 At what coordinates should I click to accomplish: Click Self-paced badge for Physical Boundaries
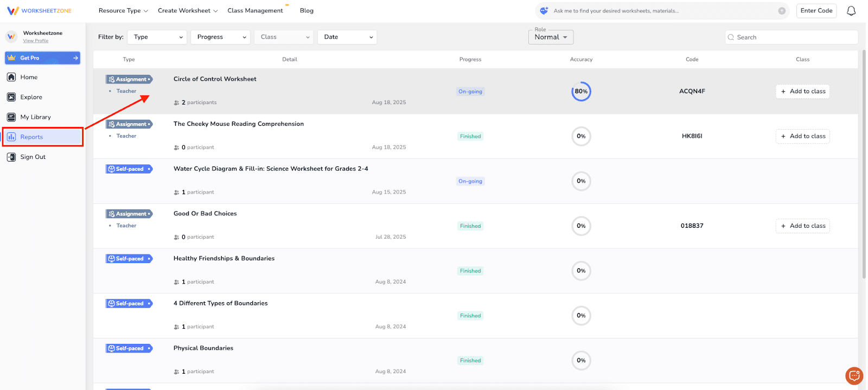[129, 348]
